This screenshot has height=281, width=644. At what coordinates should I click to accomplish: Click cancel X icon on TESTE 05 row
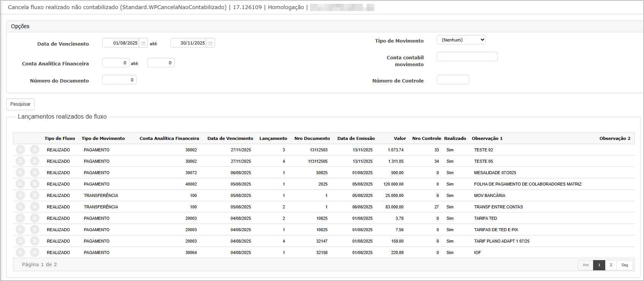pos(35,161)
